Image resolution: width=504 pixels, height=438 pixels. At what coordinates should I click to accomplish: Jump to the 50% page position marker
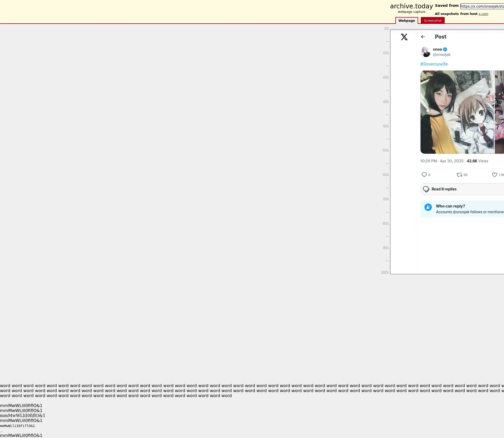pos(385,150)
